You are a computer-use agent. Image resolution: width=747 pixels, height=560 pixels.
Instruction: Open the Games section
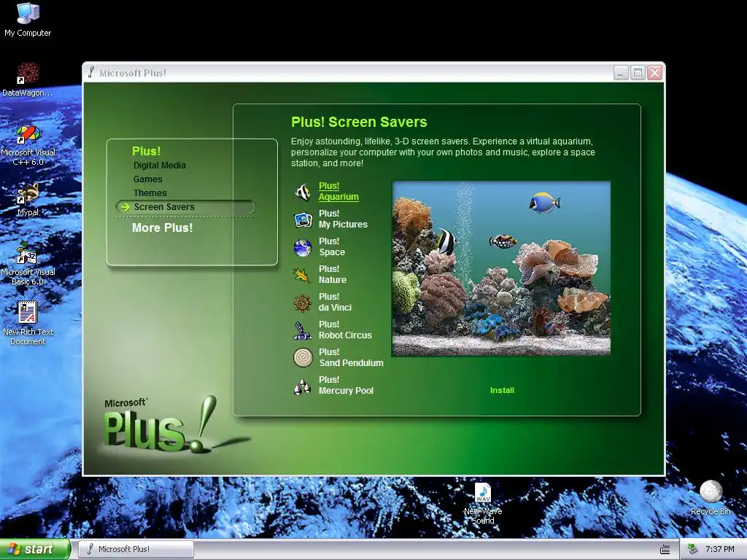147,179
